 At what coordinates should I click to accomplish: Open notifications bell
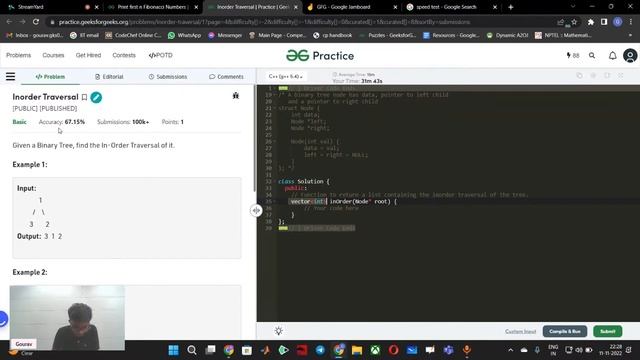[x=612, y=56]
